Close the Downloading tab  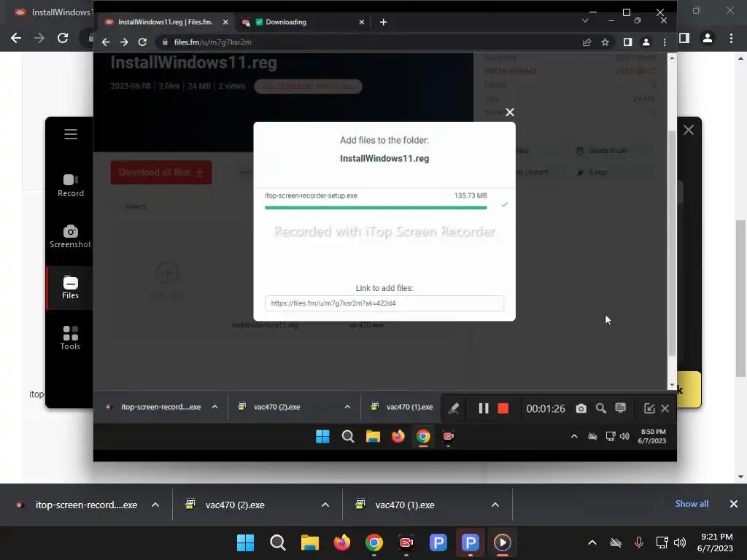tap(362, 22)
